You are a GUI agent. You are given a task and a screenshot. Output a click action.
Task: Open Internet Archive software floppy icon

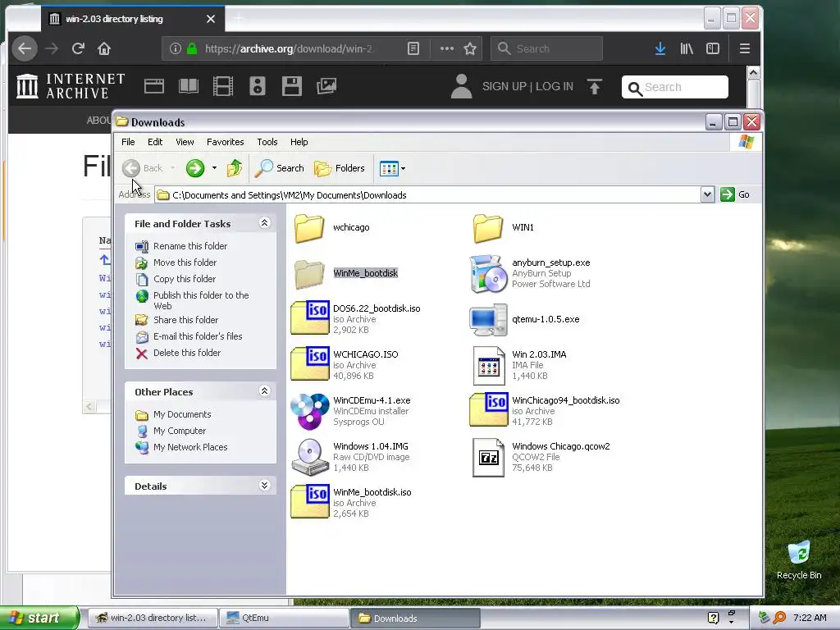pos(292,86)
